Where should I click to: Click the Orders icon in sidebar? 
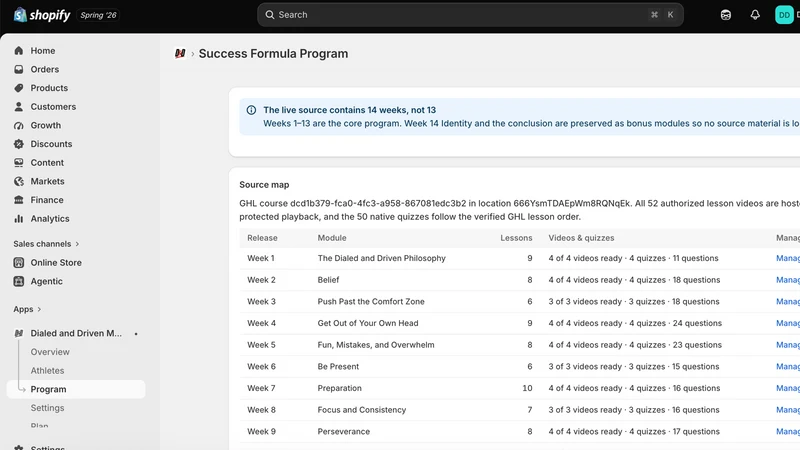pyautogui.click(x=19, y=69)
